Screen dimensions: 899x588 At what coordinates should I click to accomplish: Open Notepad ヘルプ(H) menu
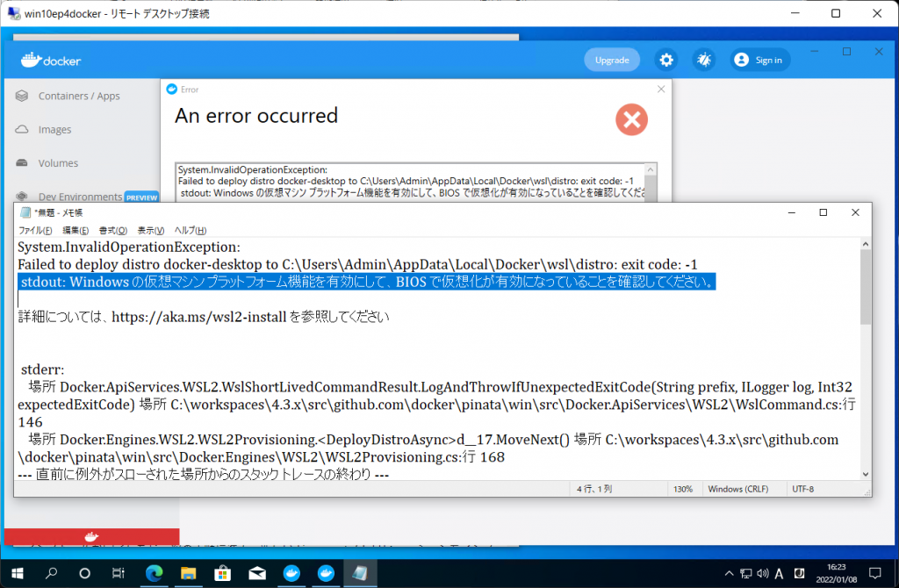pyautogui.click(x=191, y=231)
